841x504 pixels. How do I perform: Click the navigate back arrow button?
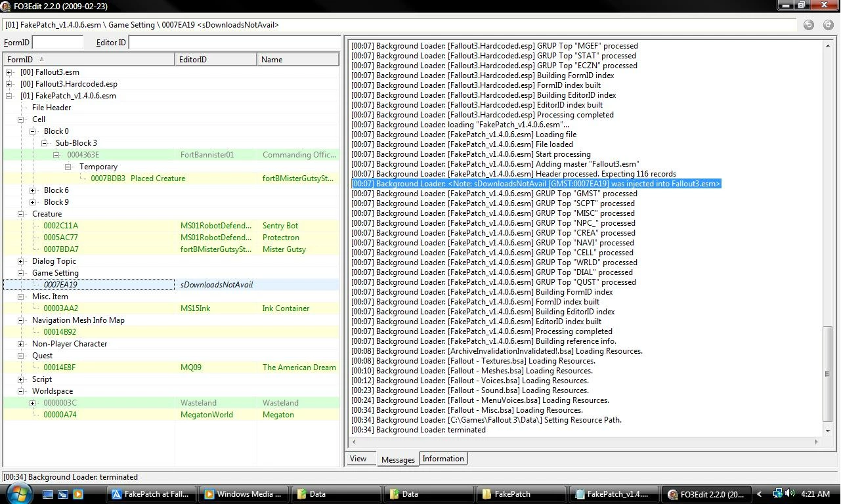point(809,25)
